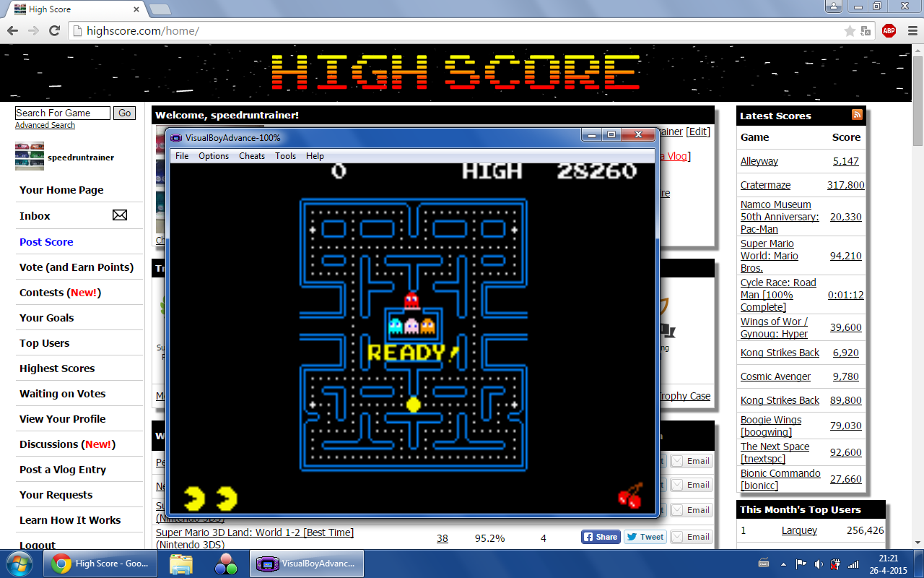This screenshot has height=578, width=924.
Task: Click the Facebook Share button
Action: click(x=601, y=537)
